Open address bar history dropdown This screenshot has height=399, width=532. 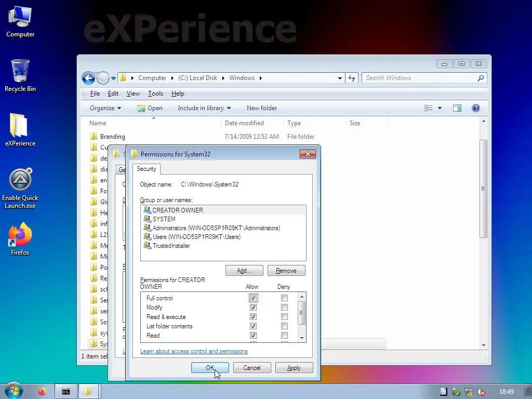pyautogui.click(x=340, y=78)
